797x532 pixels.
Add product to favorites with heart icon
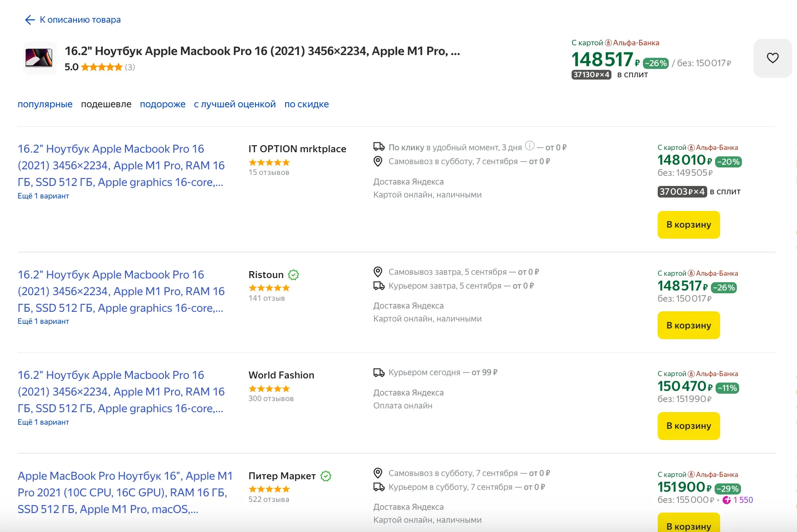click(x=772, y=58)
